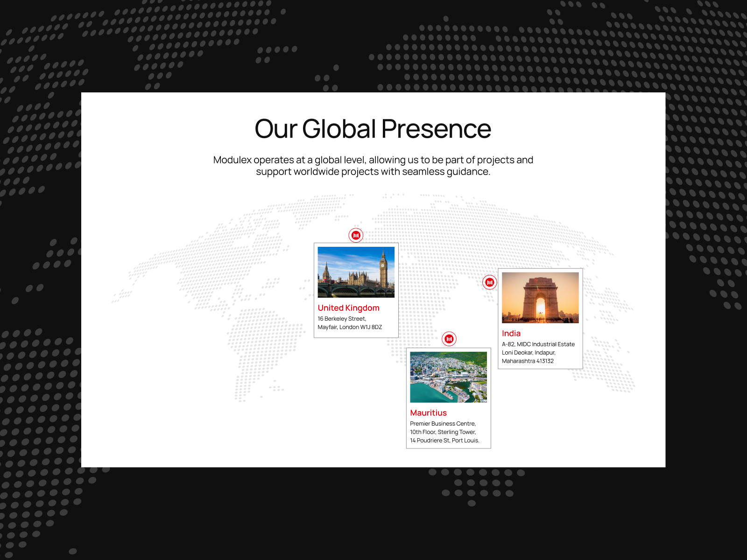Click the Modulex pin above the United Kingdom card
Viewport: 747px width, 560px height.
point(356,236)
